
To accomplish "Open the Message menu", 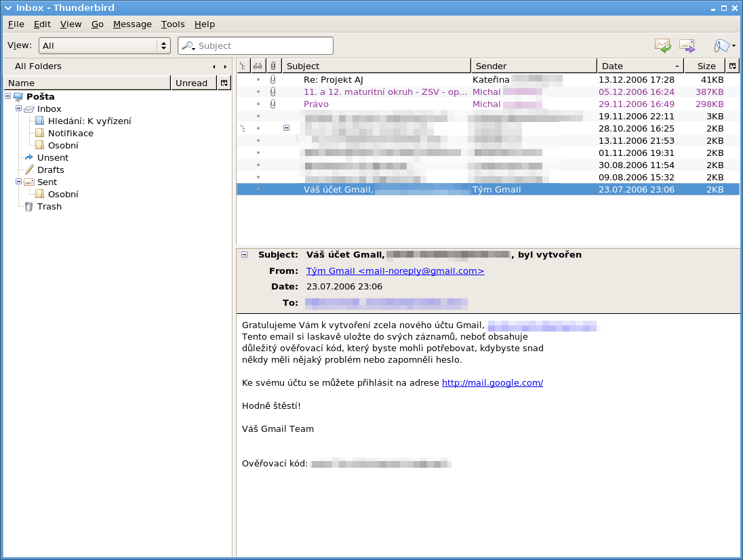I will point(132,24).
